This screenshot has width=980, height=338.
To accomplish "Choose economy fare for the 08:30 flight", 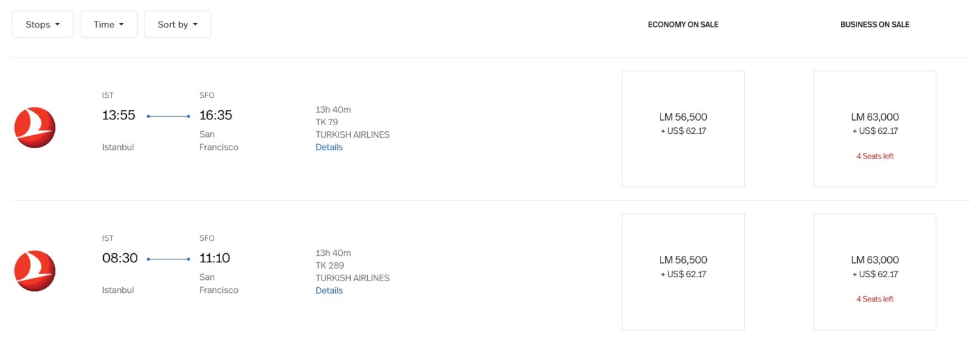I will [x=683, y=271].
